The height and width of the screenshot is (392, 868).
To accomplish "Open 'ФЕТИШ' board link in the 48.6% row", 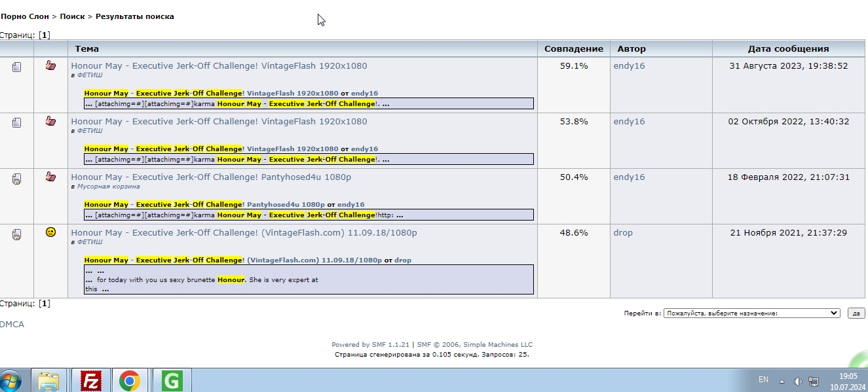I will coord(90,242).
